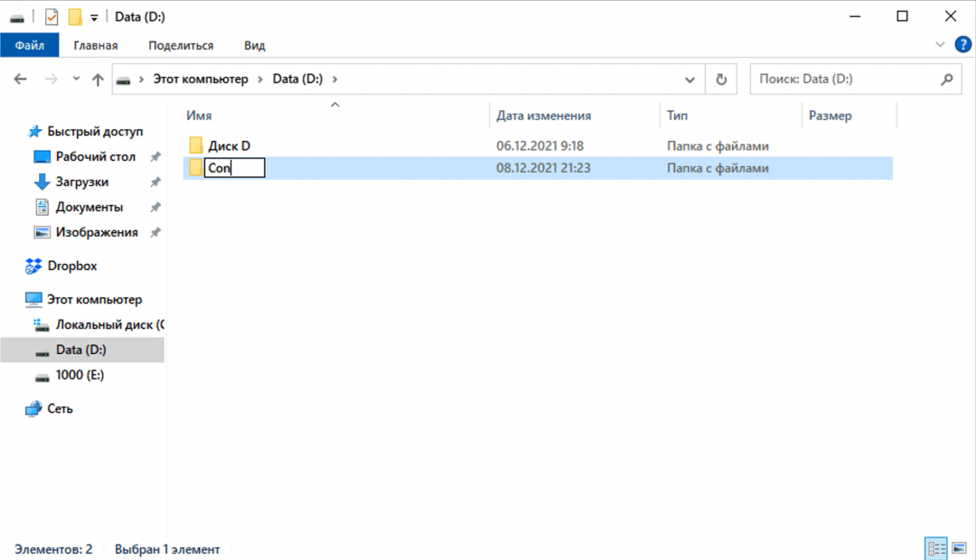This screenshot has height=560, width=976.
Task: Click inside the rename field showing Con
Action: pyautogui.click(x=233, y=167)
